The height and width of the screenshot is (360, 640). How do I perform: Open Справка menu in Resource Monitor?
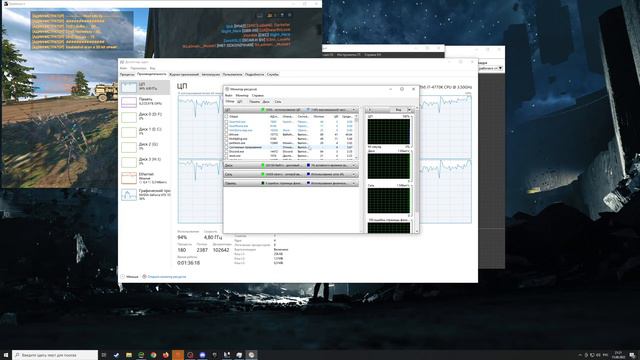point(258,95)
